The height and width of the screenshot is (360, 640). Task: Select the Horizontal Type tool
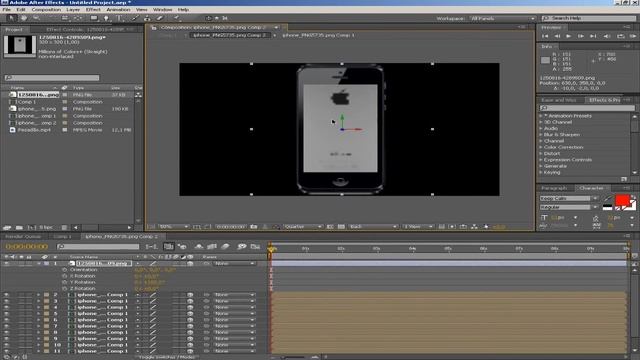click(x=119, y=18)
